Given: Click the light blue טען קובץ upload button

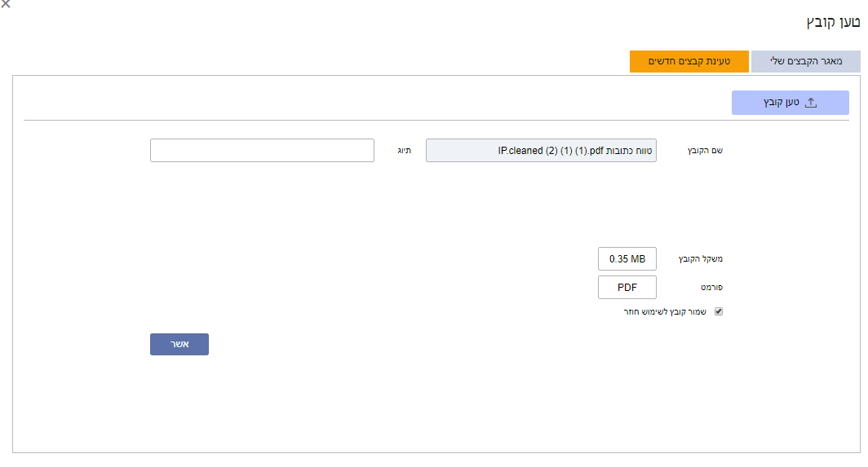Looking at the screenshot, I should pos(790,103).
